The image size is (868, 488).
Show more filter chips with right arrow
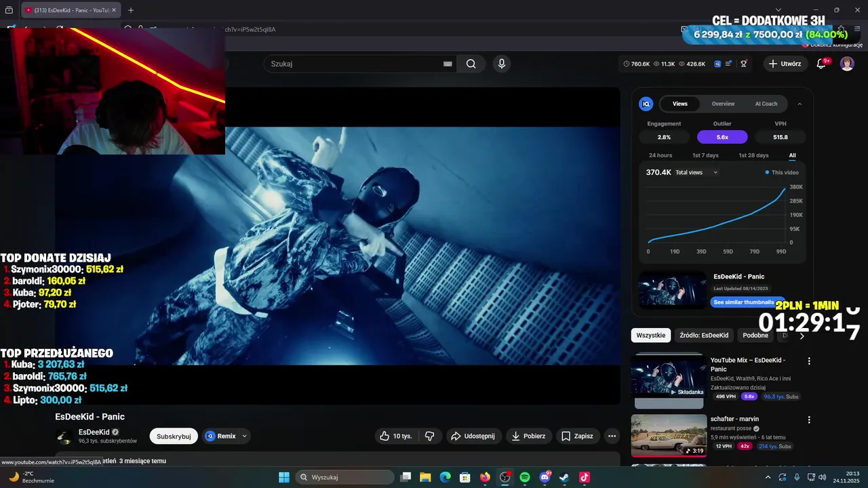802,335
